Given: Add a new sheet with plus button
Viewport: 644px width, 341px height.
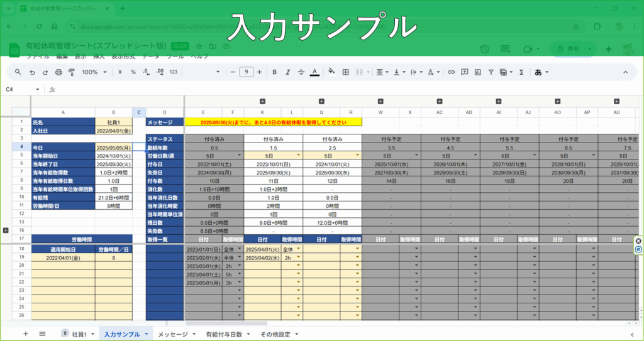Looking at the screenshot, I should tap(25, 334).
